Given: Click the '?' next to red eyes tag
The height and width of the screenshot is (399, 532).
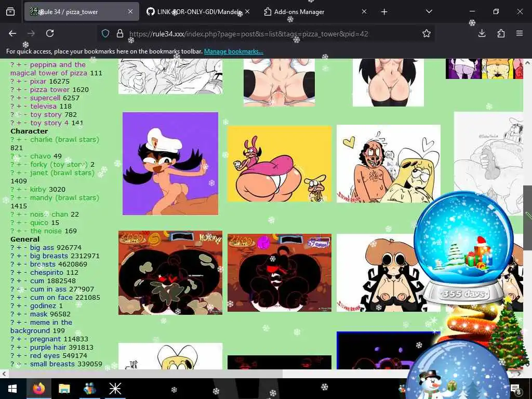Looking at the screenshot, I should [x=12, y=355].
